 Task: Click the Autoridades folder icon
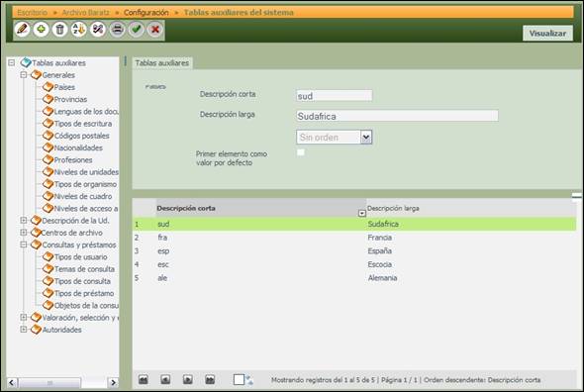coord(36,330)
